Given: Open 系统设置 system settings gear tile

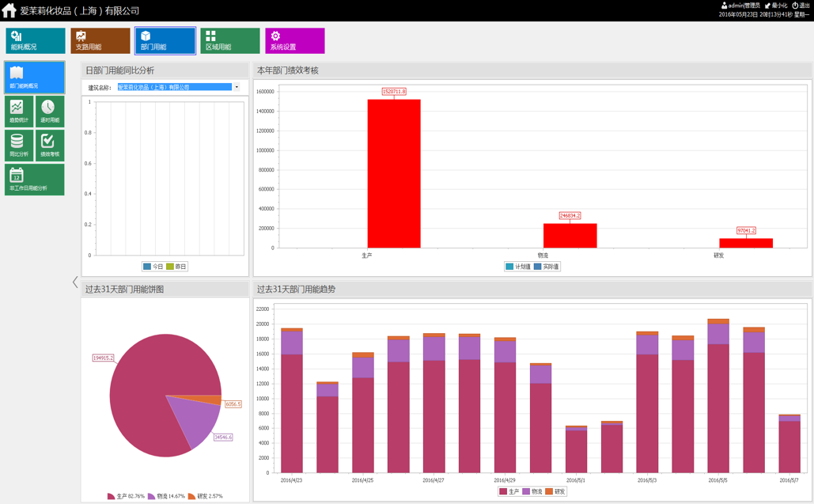Looking at the screenshot, I should point(295,40).
